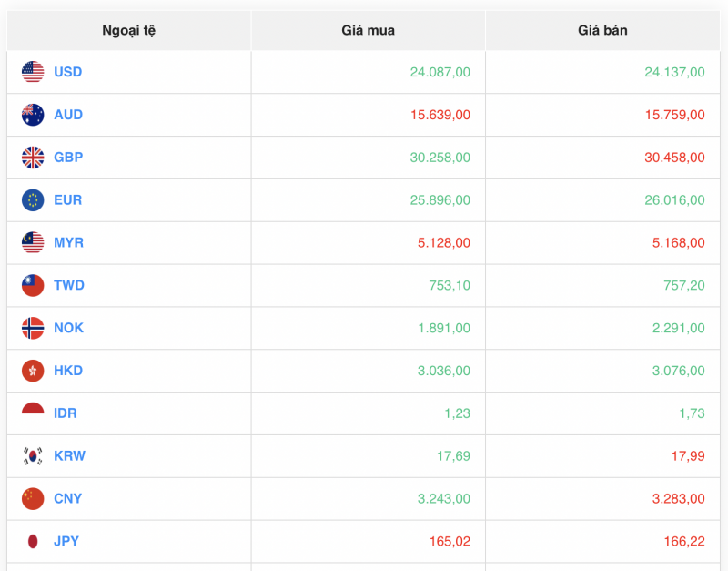Click the TWD Taiwan flag icon
This screenshot has height=571, width=728.
pos(33,285)
